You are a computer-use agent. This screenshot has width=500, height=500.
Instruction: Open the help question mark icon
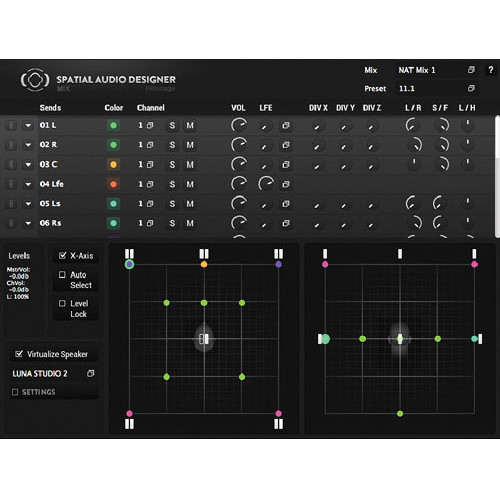click(x=490, y=70)
